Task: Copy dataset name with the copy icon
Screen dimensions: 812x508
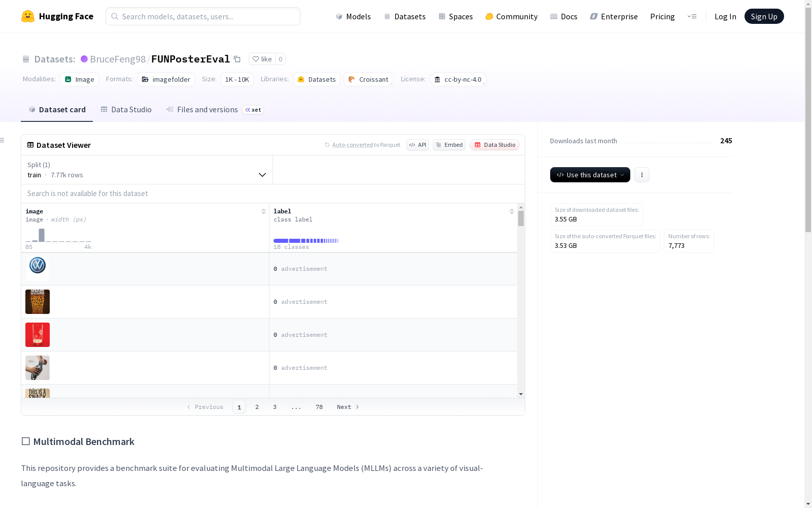Action: 237,59
